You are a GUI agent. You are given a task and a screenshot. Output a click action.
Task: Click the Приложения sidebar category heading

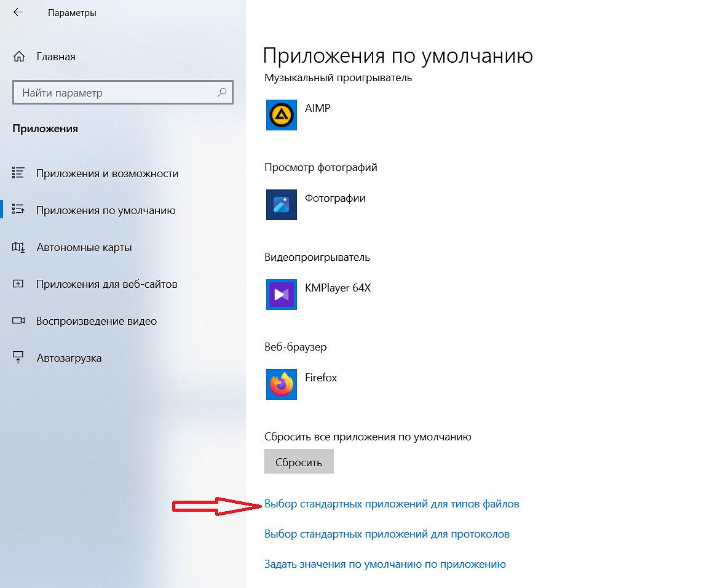(x=45, y=128)
